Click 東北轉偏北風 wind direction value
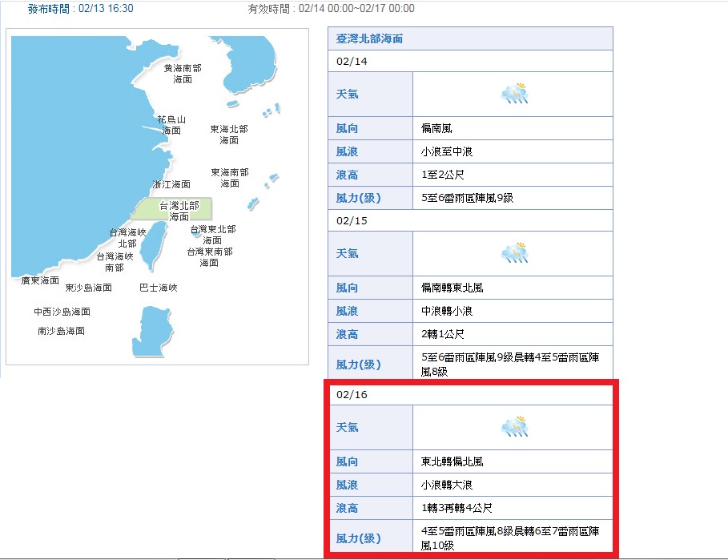The width and height of the screenshot is (728, 560). [452, 461]
